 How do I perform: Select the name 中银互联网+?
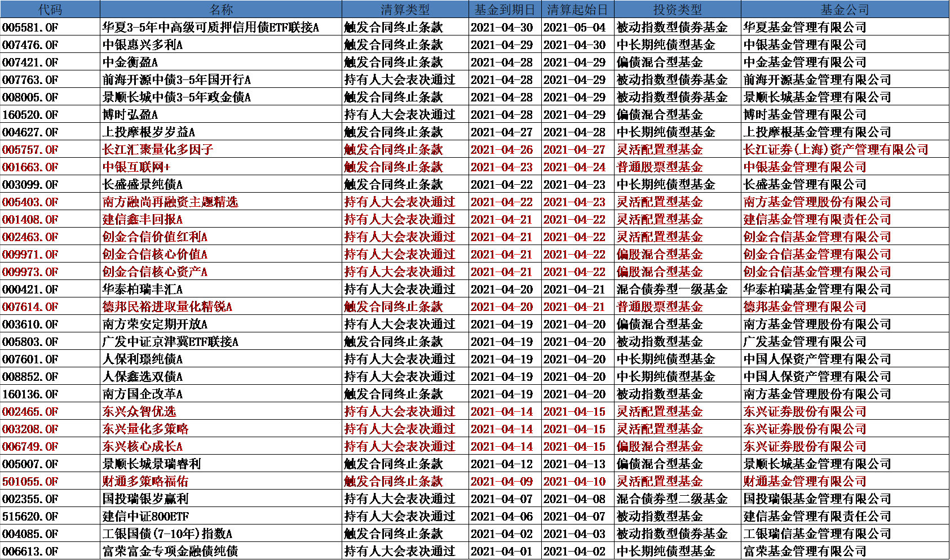[136, 167]
